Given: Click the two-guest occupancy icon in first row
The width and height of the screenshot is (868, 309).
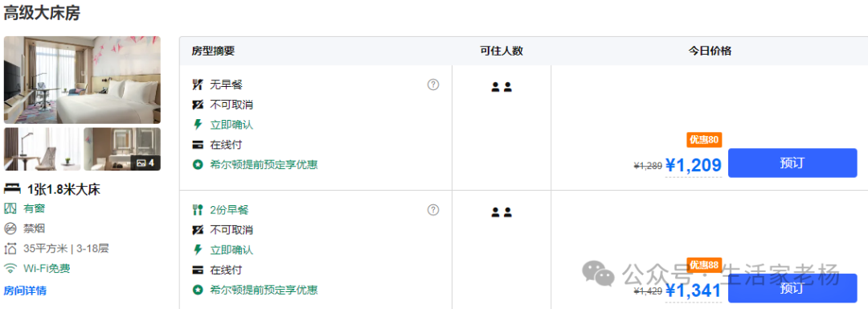Looking at the screenshot, I should (502, 87).
